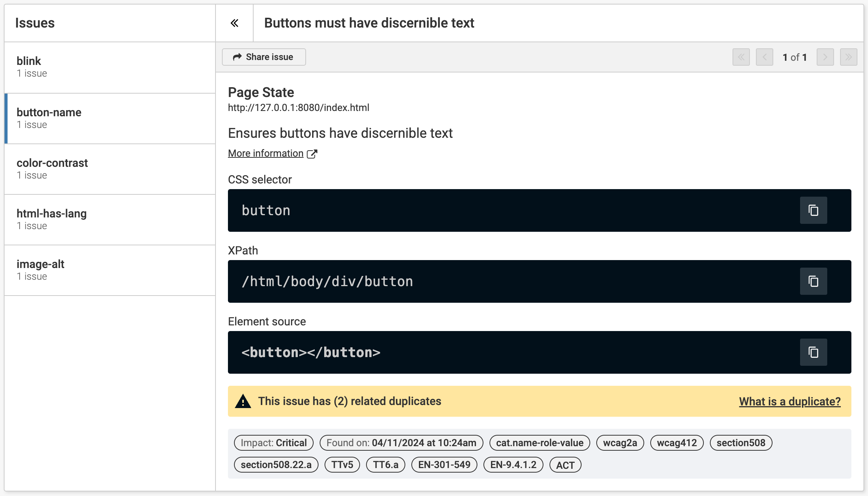The image size is (868, 496).
Task: Click the What is a duplicate? link
Action: (x=789, y=400)
